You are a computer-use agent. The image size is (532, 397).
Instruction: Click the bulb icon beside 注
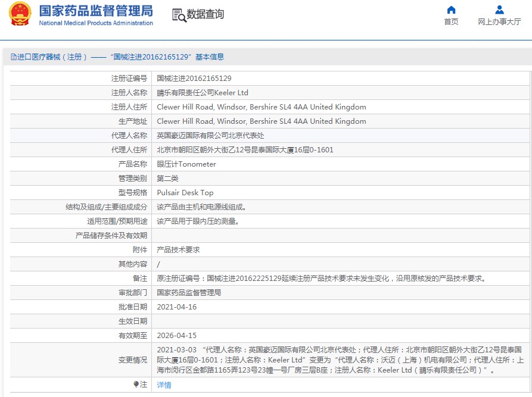point(136,384)
